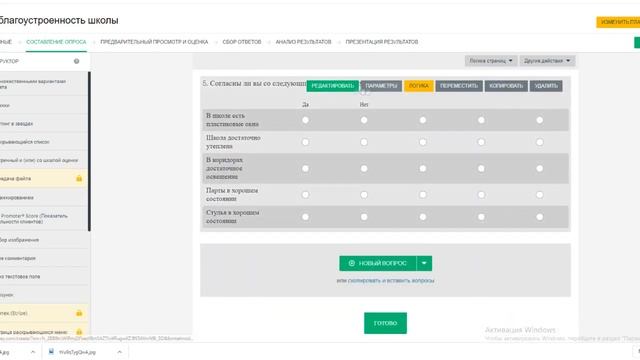Click the 'Нет' column header

pyautogui.click(x=364, y=104)
